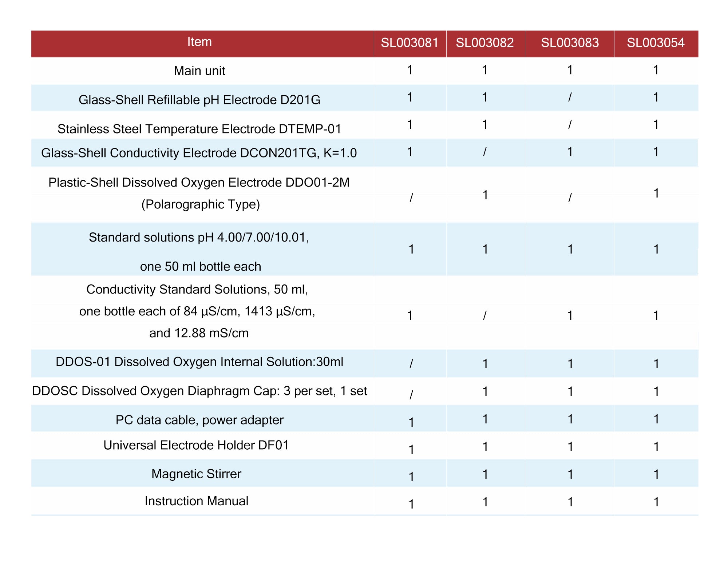Screen dimensions: 728x570
Task: Select DDOS-01 Dissolved Oxygen Internal Solution row
Action: click(199, 362)
